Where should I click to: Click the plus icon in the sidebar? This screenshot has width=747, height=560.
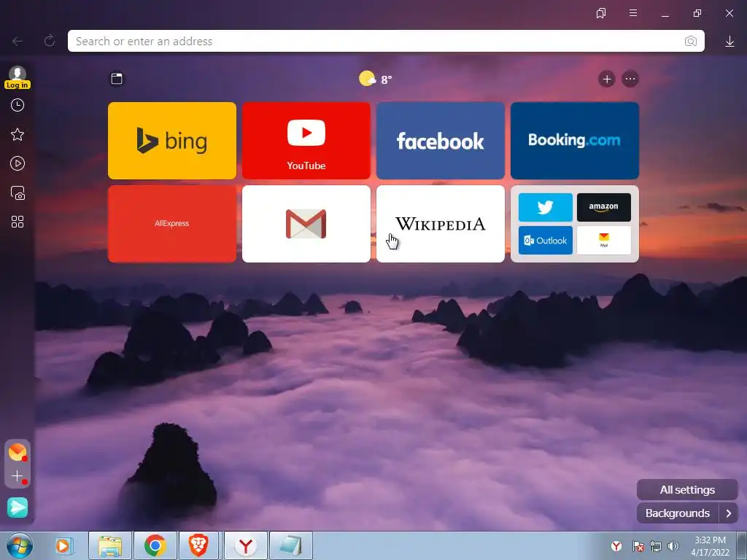click(18, 476)
